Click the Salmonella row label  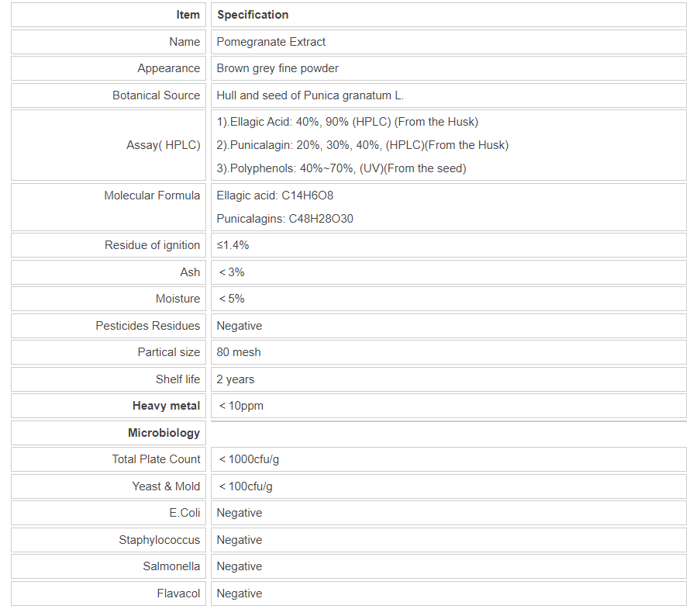click(171, 566)
